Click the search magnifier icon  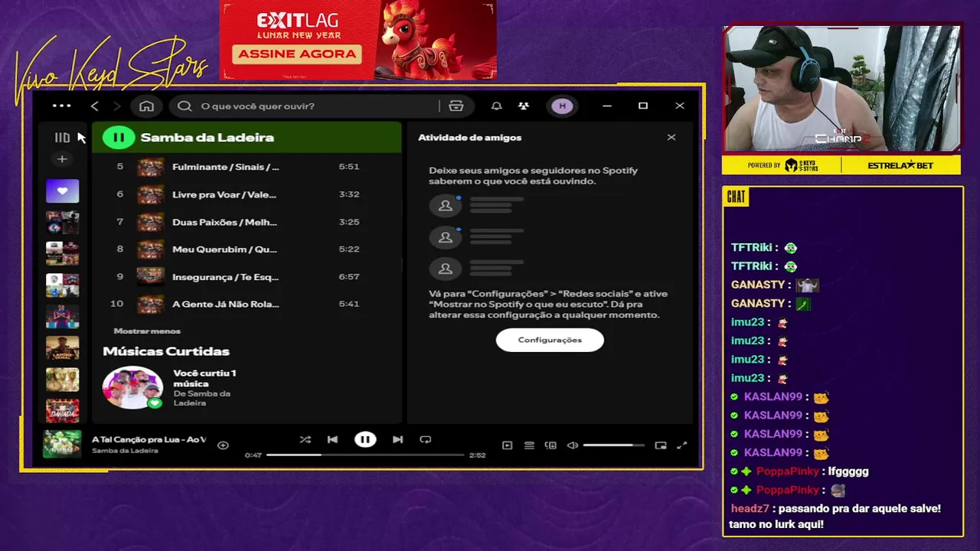coord(185,106)
